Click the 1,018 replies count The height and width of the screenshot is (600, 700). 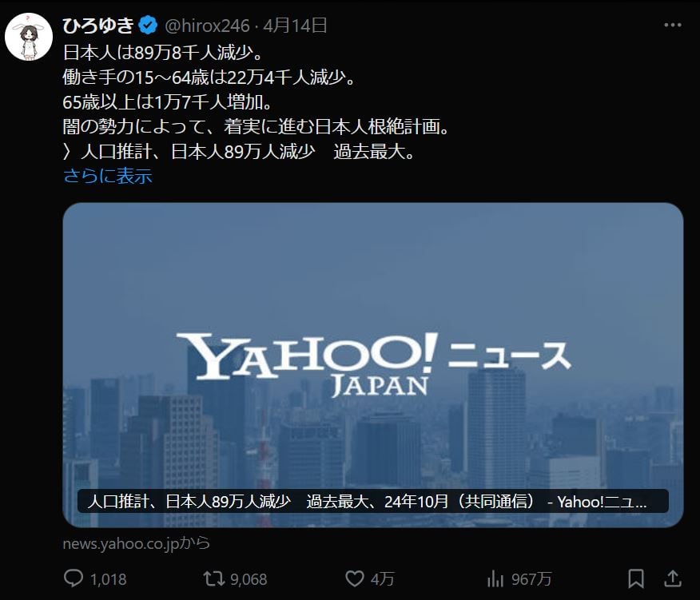coord(109,579)
